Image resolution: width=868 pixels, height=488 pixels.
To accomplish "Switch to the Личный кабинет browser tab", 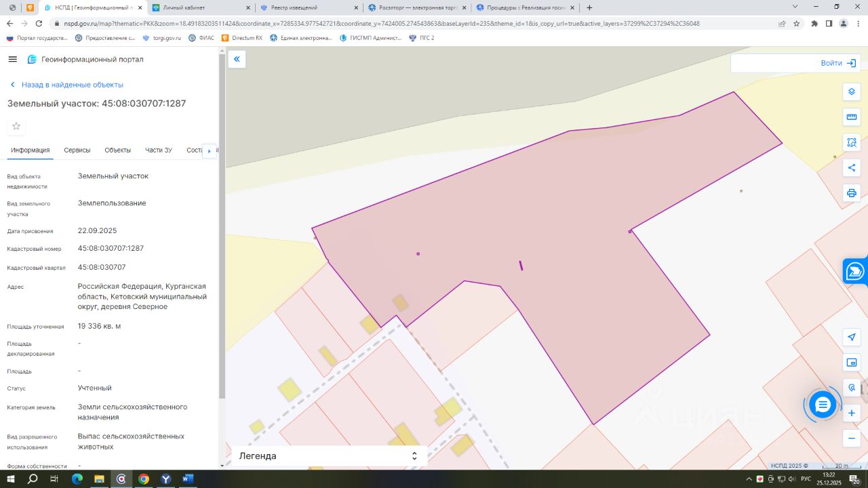I will (201, 7).
